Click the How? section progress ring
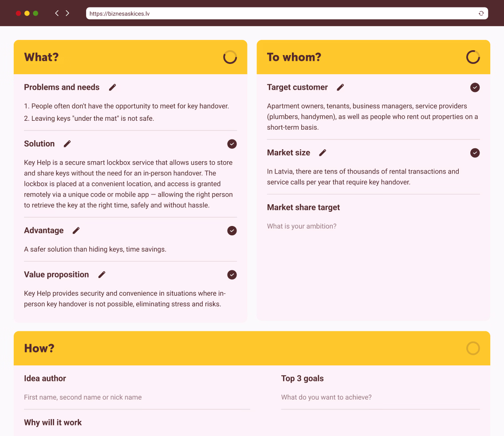Screen dimensions: 504x436 (473, 348)
